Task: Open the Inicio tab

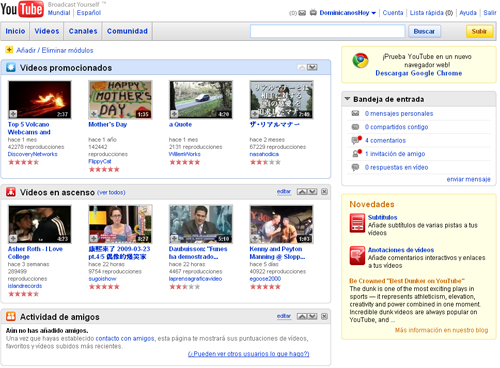Action: coord(15,31)
